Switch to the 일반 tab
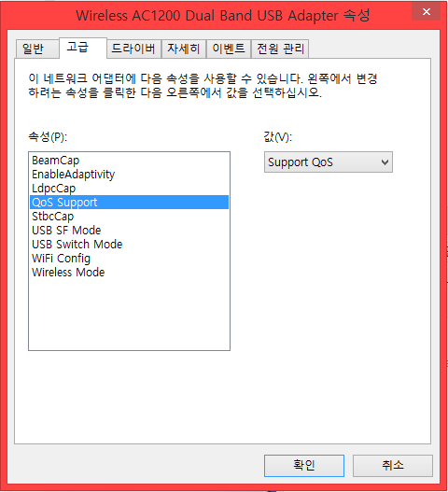Viewport: 448px width, 492px height. click(x=36, y=49)
